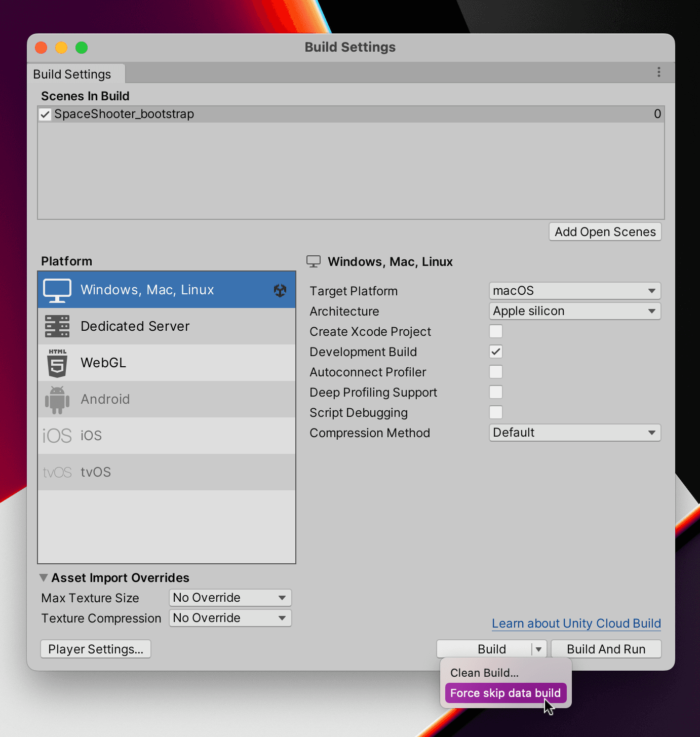Click the iOS platform icon
Image resolution: width=700 pixels, height=737 pixels.
point(57,436)
